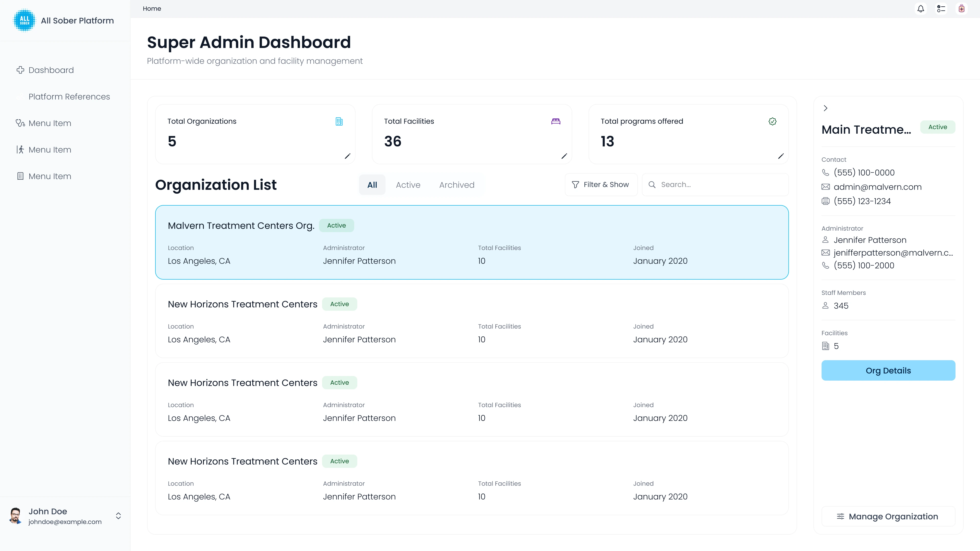Click the envelope icon beside admin@malvern.com
This screenshot has height=551, width=980.
(x=826, y=187)
